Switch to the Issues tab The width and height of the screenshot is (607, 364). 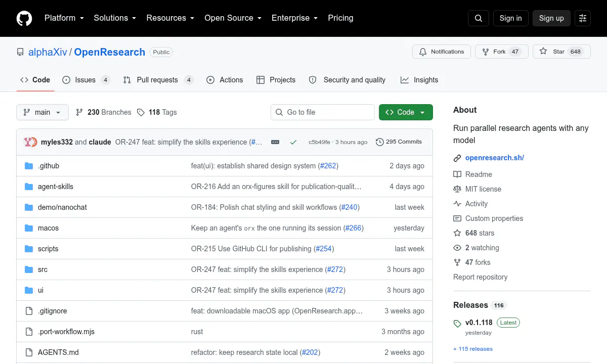tap(86, 80)
